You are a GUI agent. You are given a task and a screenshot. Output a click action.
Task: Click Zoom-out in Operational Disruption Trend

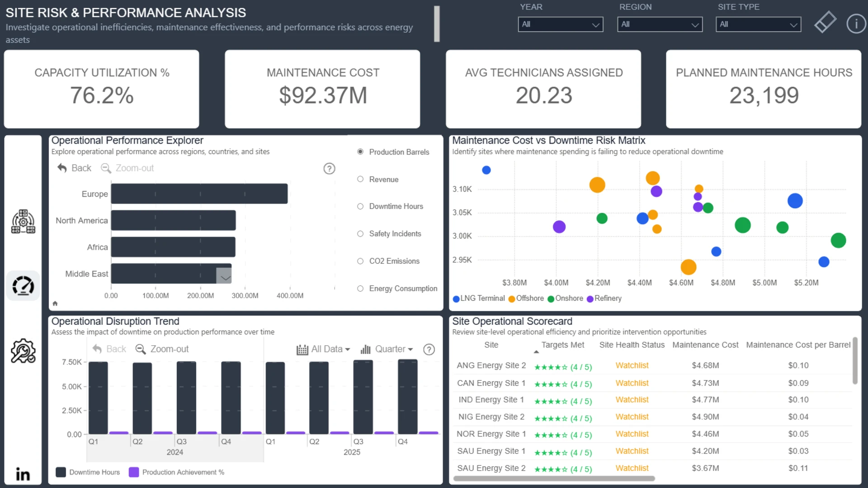pyautogui.click(x=162, y=349)
